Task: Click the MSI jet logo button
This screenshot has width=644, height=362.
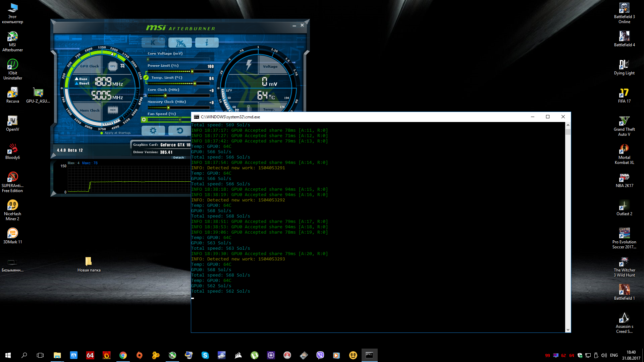Action: (180, 43)
